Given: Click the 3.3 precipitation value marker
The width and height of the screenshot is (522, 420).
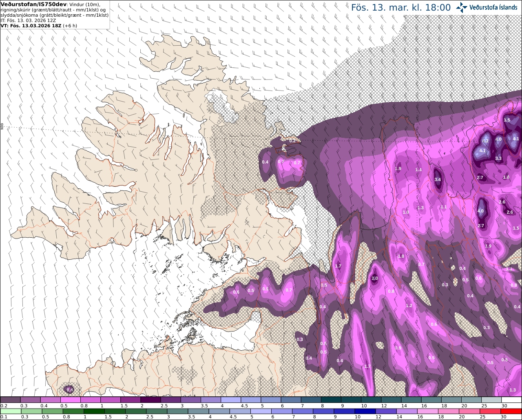Looking at the screenshot, I should [498, 158].
